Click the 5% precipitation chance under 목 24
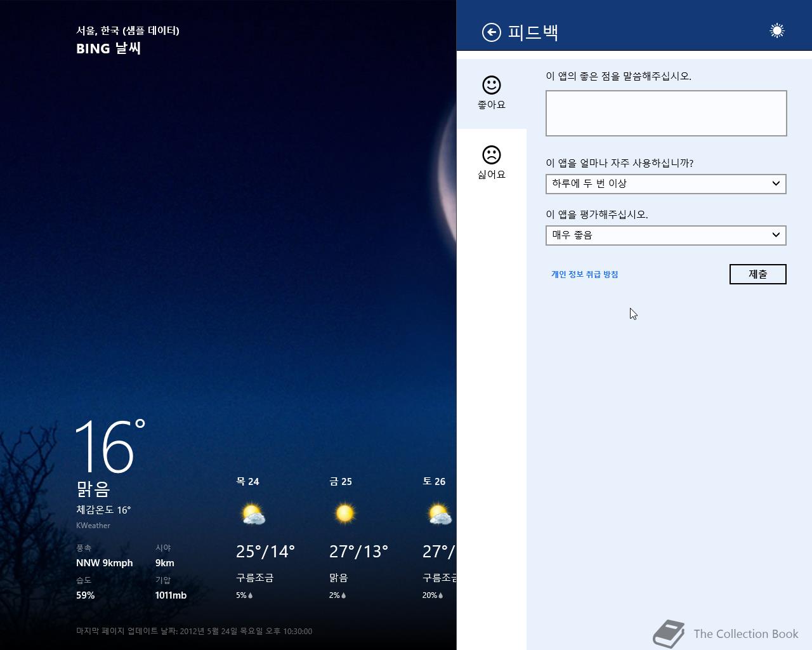 (244, 595)
